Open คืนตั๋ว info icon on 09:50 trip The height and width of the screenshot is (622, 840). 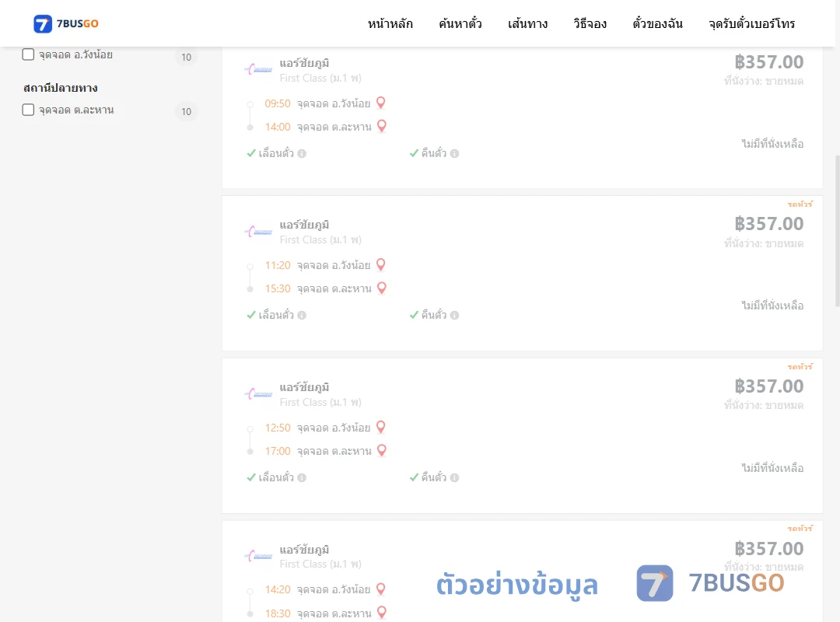click(x=454, y=154)
